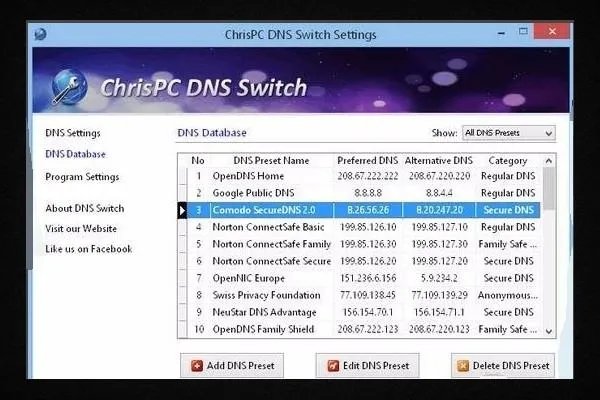Click preferred DNS 208.67.222.123 cell
Screen dimensions: 600x400
[368, 329]
